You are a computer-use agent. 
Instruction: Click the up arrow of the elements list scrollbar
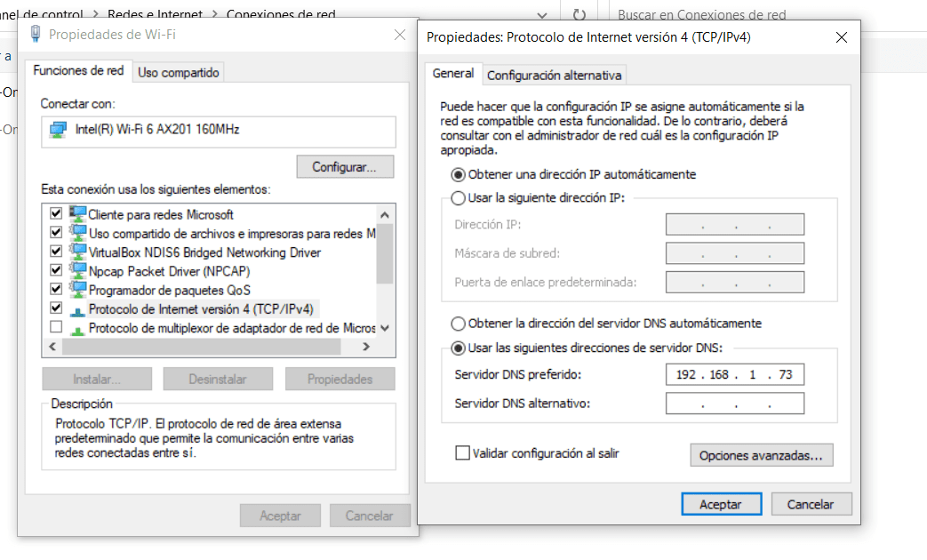click(x=385, y=214)
